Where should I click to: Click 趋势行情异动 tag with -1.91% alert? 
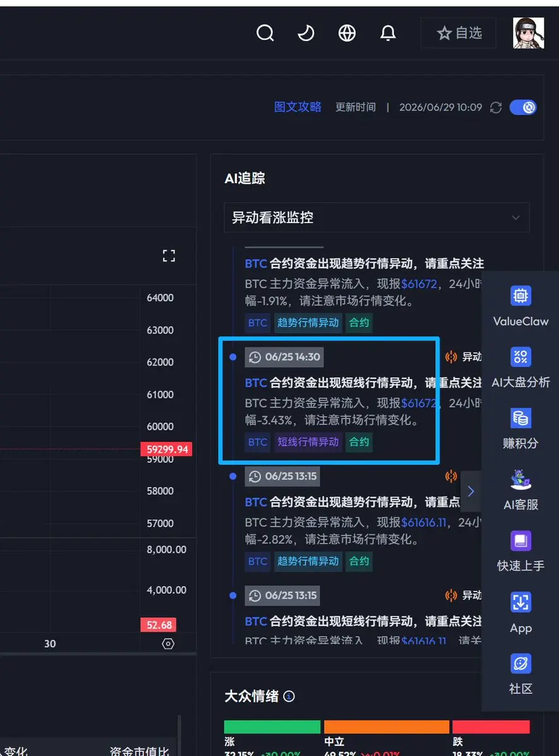coord(308,323)
